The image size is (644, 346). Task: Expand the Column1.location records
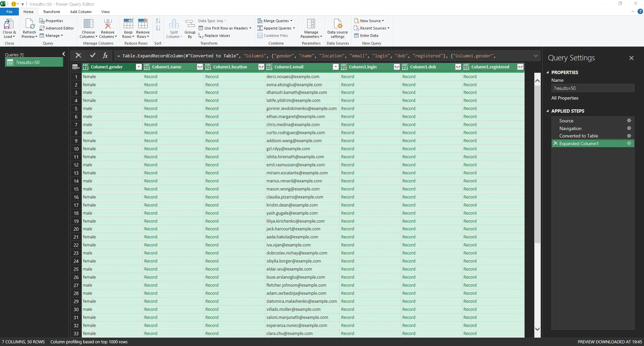click(261, 67)
